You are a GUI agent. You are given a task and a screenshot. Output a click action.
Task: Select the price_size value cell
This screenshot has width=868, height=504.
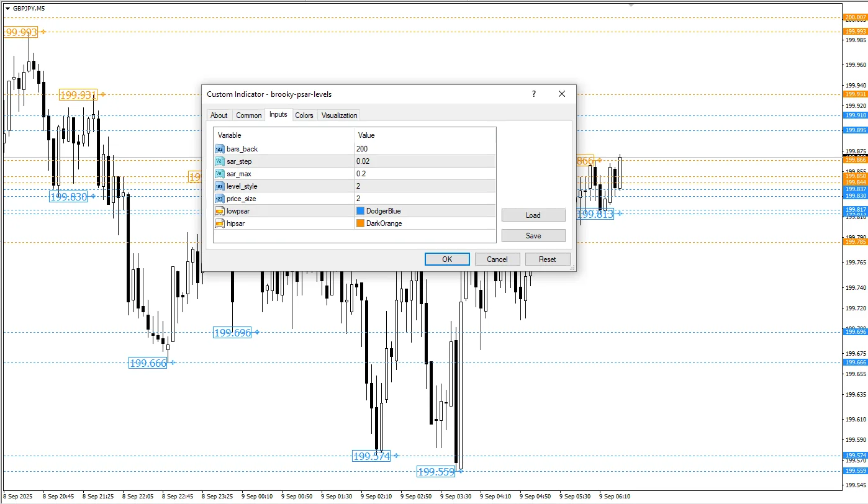pos(425,199)
